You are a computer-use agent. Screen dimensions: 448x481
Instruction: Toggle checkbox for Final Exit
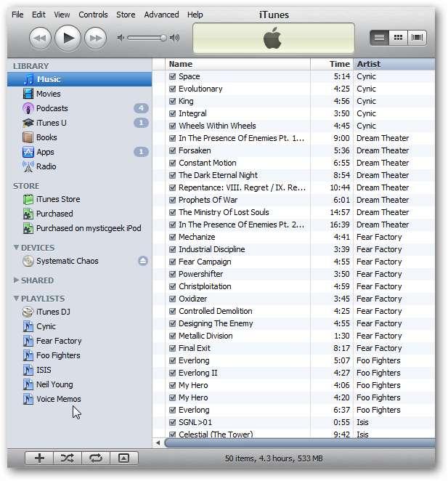(173, 348)
